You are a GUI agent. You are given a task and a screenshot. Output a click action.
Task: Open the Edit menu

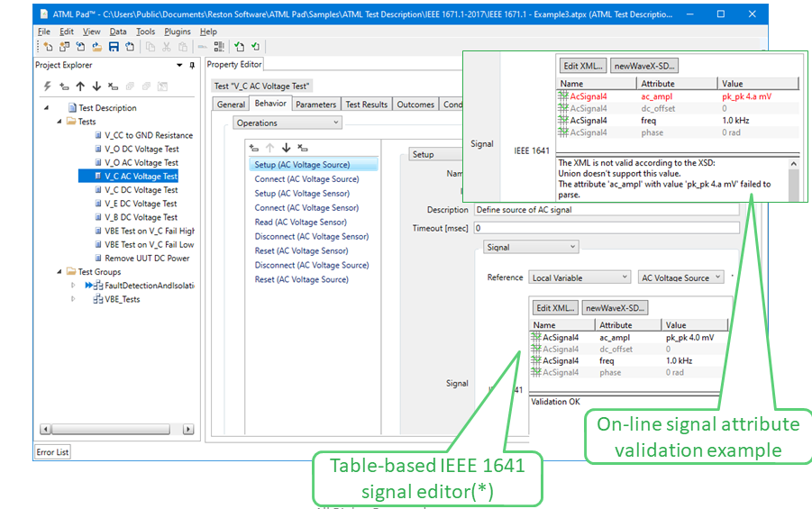[67, 32]
